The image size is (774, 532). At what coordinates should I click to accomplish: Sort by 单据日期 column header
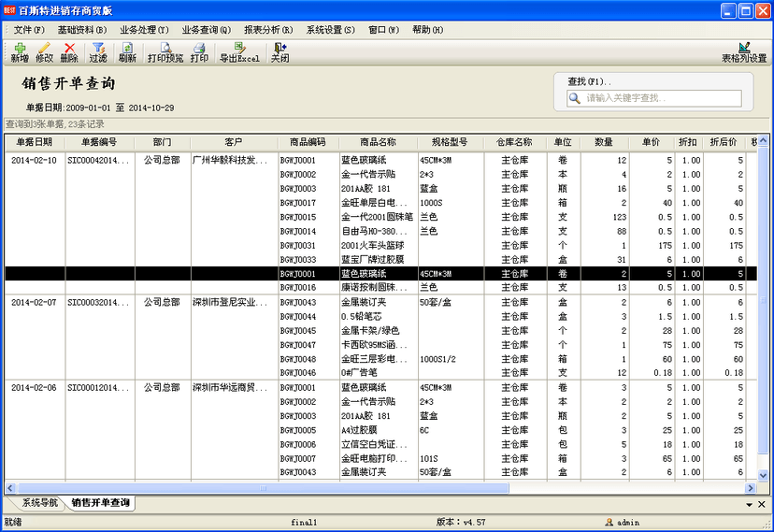35,142
